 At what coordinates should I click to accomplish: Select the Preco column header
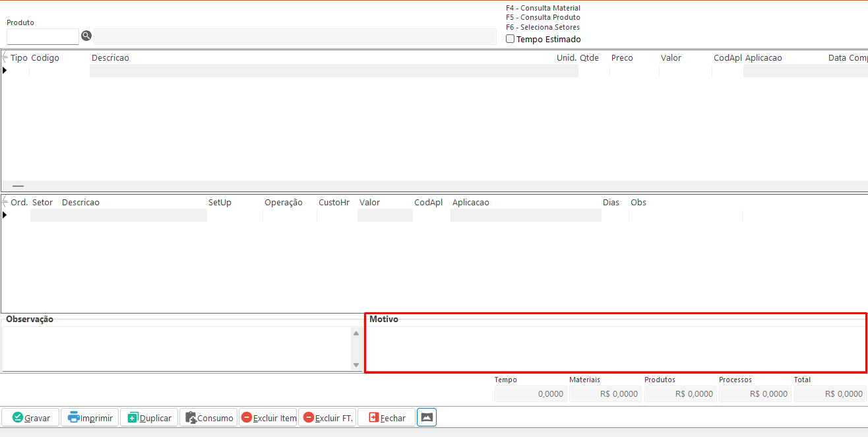621,58
